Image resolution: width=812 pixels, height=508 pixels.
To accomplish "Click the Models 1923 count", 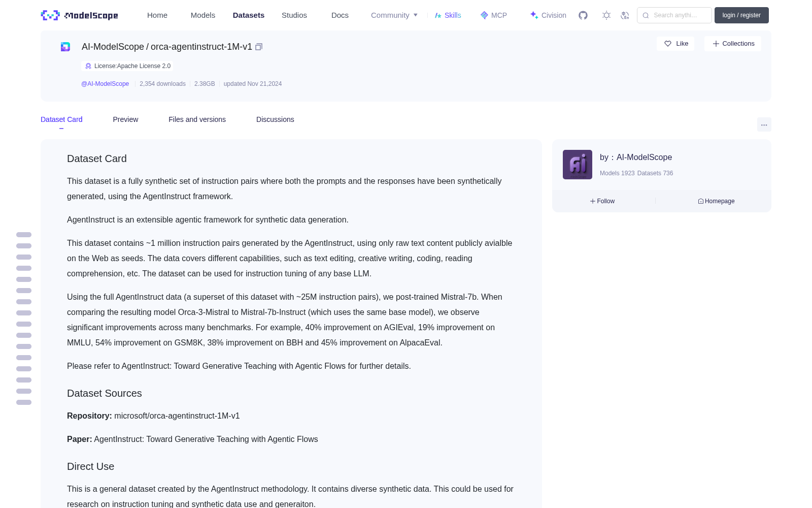I will 617,173.
